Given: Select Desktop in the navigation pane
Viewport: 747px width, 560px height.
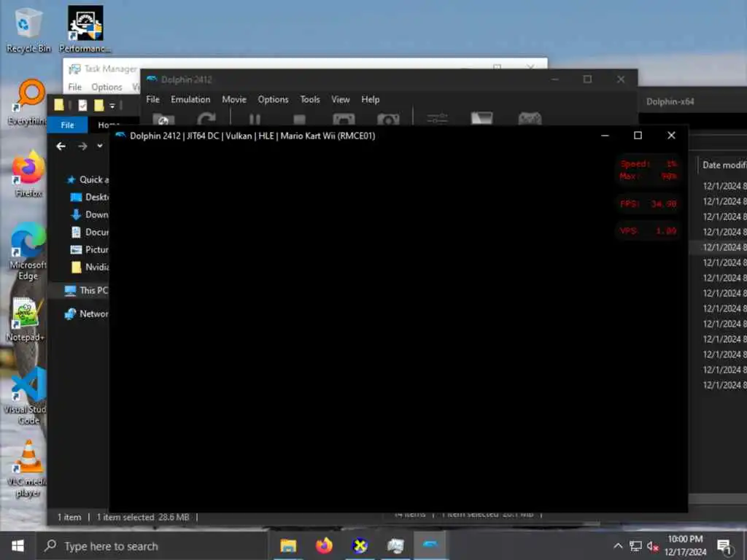Looking at the screenshot, I should click(x=90, y=197).
